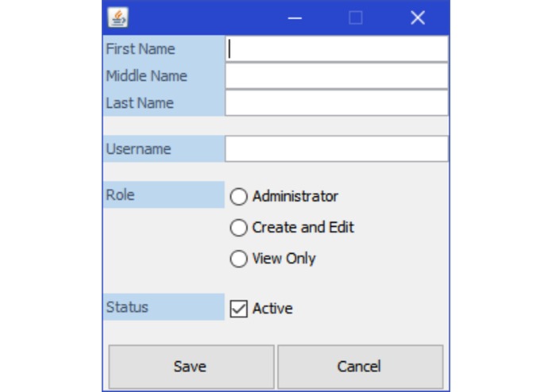The height and width of the screenshot is (392, 552).
Task: Minimize the dialog window
Action: click(295, 17)
